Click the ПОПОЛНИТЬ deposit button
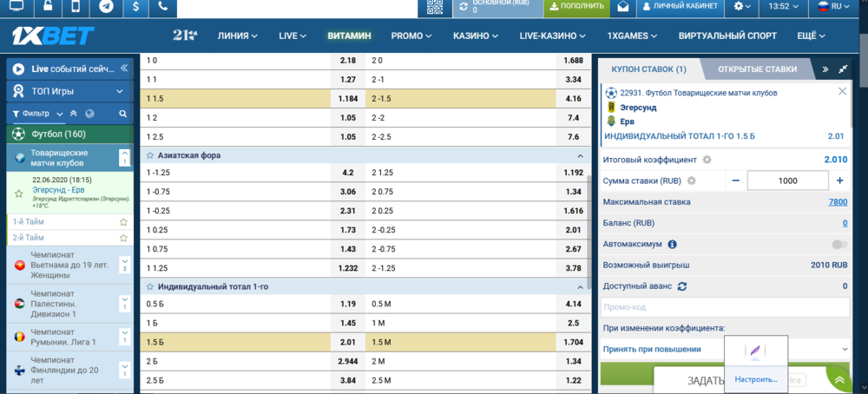Screen dimensions: 868x394 pyautogui.click(x=577, y=7)
